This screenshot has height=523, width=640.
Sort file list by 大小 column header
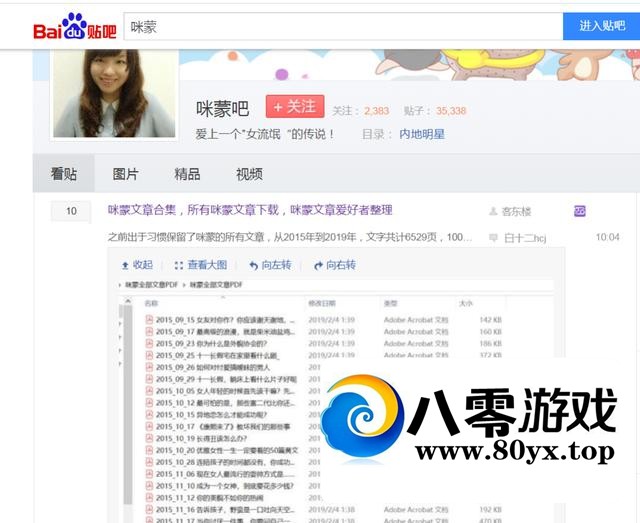[466, 303]
